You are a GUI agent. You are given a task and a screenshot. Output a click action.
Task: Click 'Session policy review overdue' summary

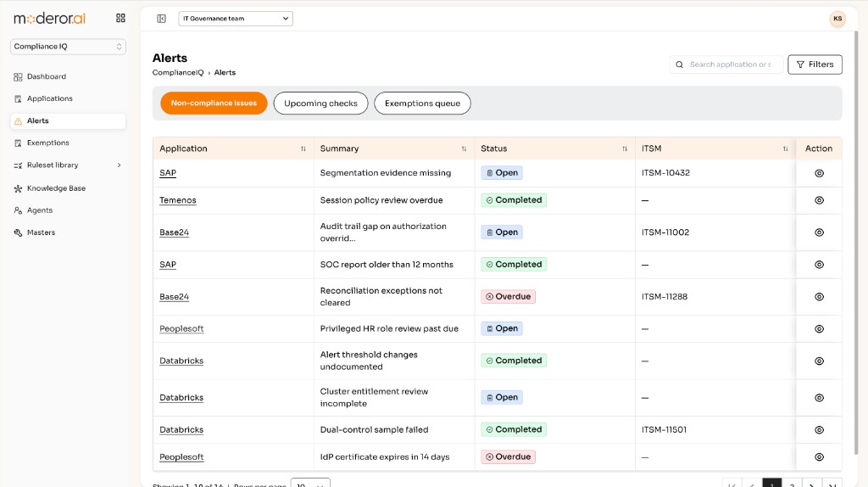[x=381, y=200]
